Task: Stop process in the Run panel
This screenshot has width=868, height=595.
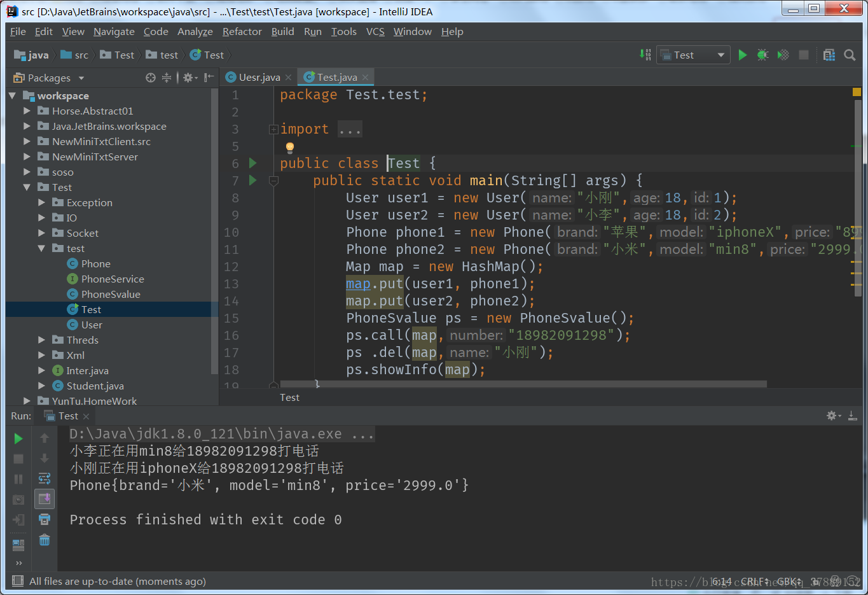Action: pyautogui.click(x=18, y=459)
